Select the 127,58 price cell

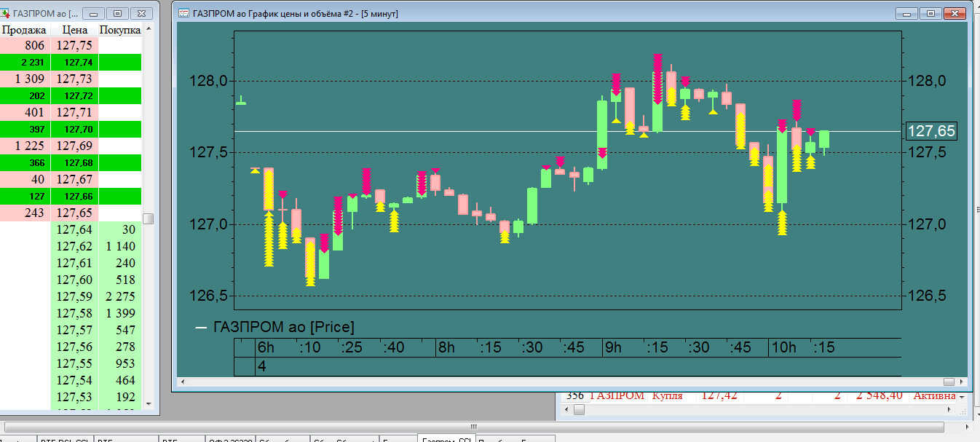tap(74, 313)
